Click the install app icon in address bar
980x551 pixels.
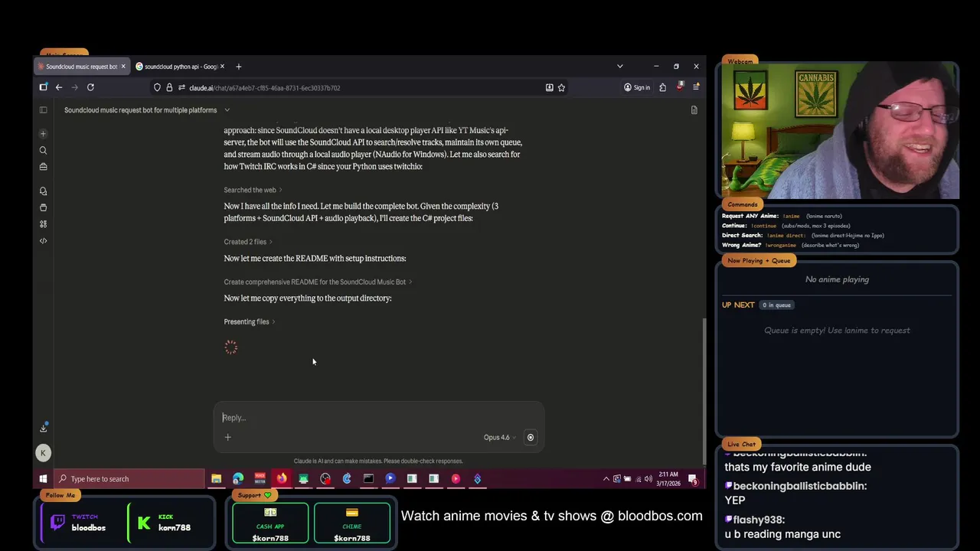[x=549, y=87]
